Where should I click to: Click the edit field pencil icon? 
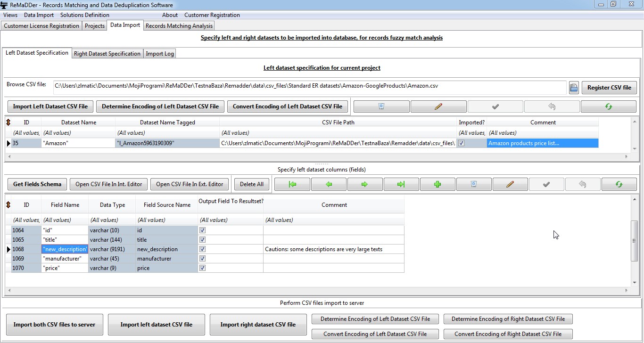pyautogui.click(x=510, y=184)
